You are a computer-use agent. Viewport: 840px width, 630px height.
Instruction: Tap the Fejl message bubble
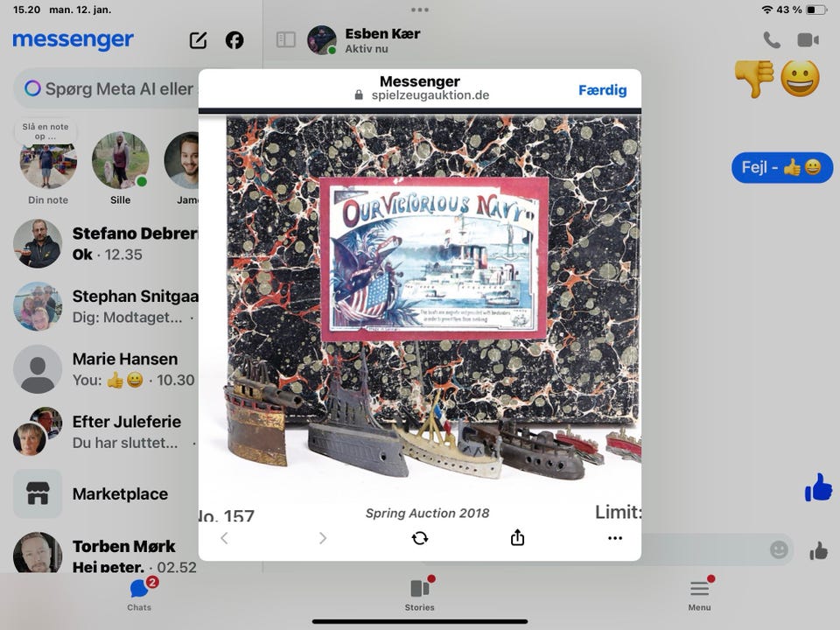point(782,168)
